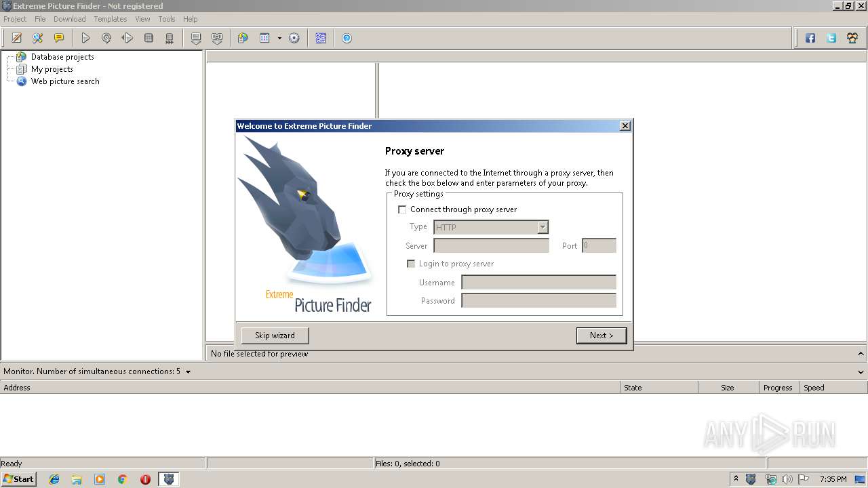Click the community/friends icon in toolbar
This screenshot has width=868, height=488.
852,39
